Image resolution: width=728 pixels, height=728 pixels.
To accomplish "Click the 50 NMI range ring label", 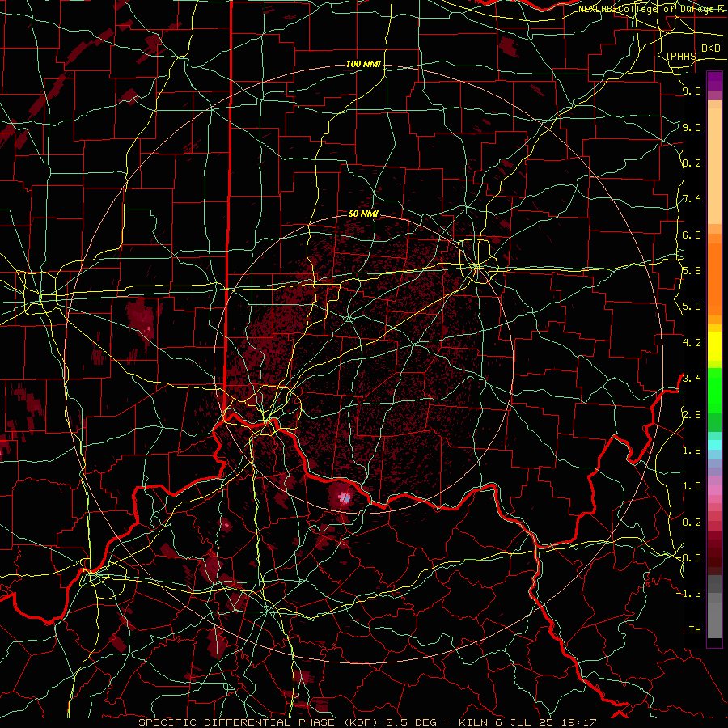I will (363, 214).
